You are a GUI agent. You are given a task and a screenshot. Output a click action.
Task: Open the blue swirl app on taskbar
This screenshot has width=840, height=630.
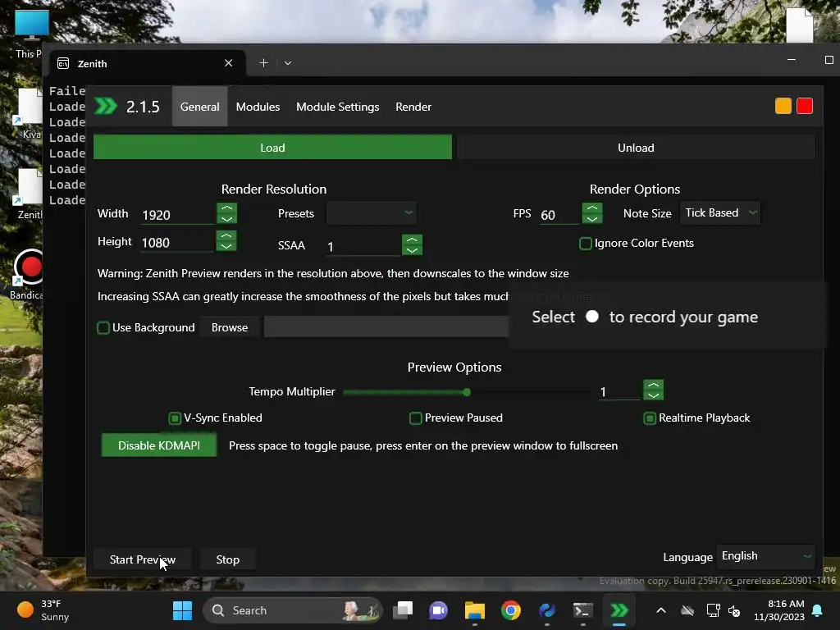click(547, 610)
